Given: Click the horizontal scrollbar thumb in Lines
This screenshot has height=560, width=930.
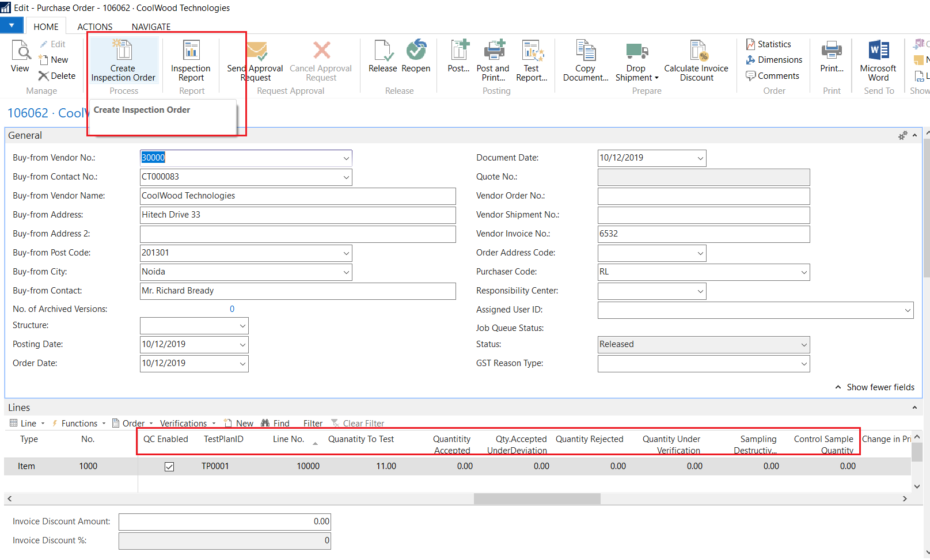Looking at the screenshot, I should [x=537, y=498].
